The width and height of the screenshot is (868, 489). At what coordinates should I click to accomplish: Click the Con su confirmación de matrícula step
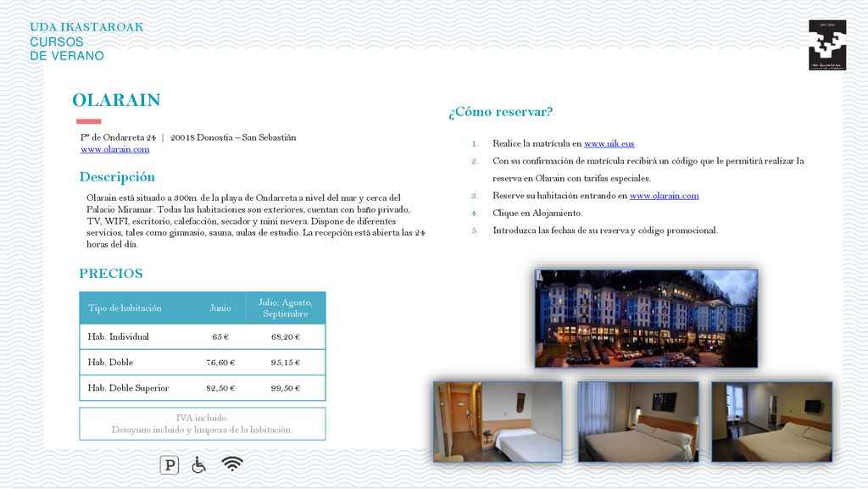click(648, 169)
